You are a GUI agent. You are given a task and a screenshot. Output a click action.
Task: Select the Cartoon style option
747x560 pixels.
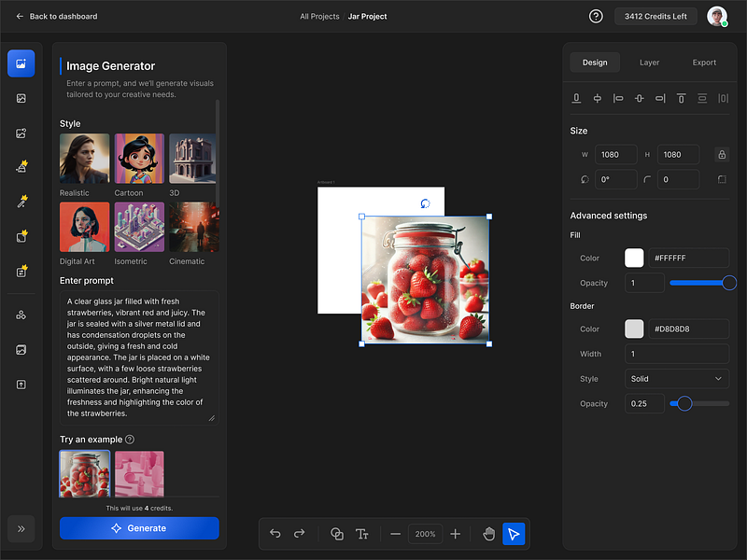click(139, 159)
